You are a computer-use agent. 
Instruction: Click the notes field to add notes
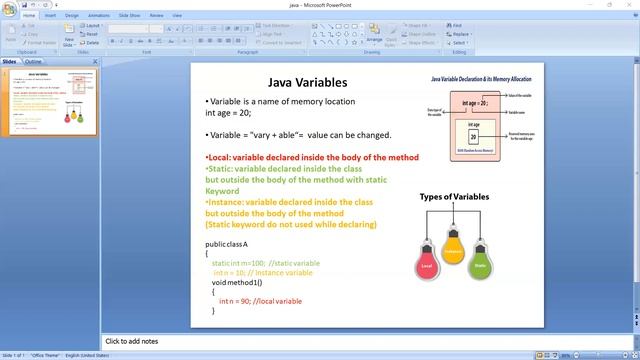pos(367,342)
